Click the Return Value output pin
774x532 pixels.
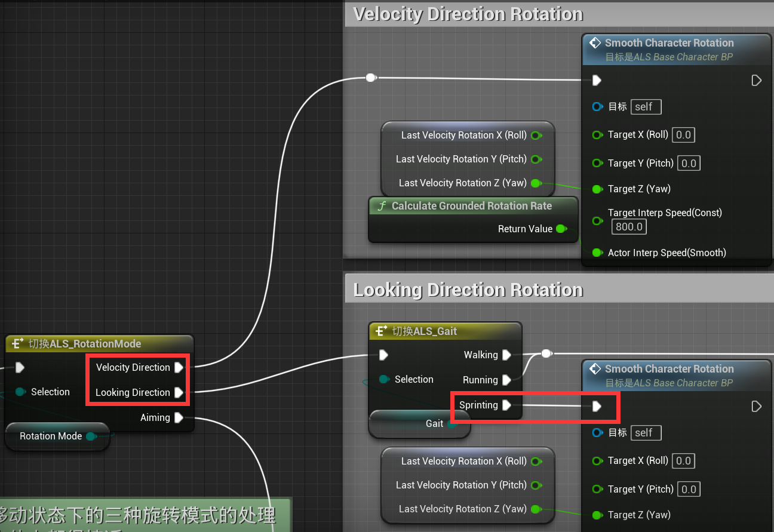pyautogui.click(x=561, y=229)
